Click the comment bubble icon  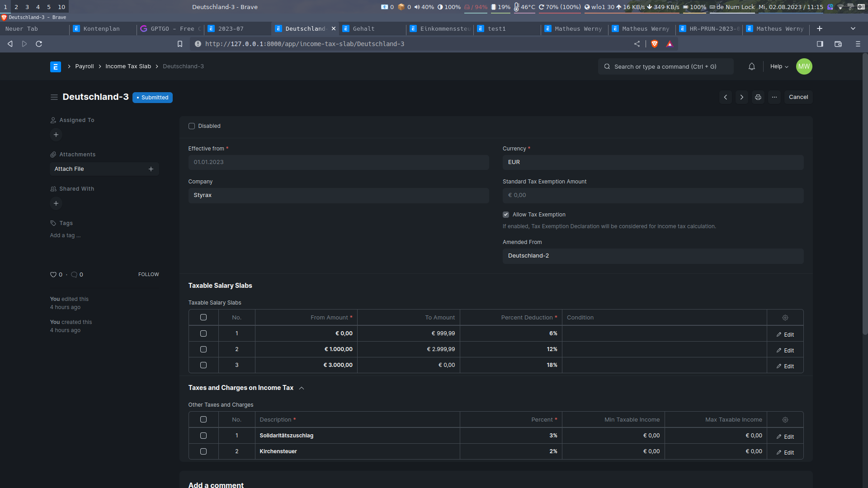click(74, 274)
